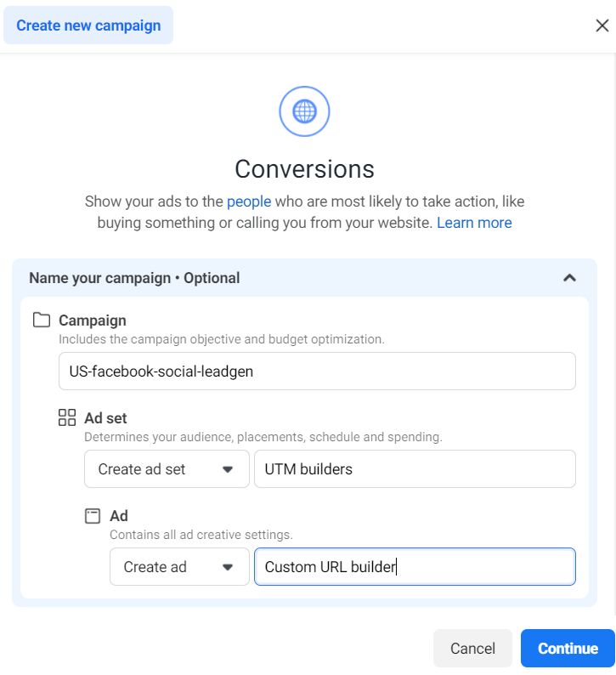Screen dimensions: 616x675
Task: Click the Continue button
Action: tap(568, 649)
